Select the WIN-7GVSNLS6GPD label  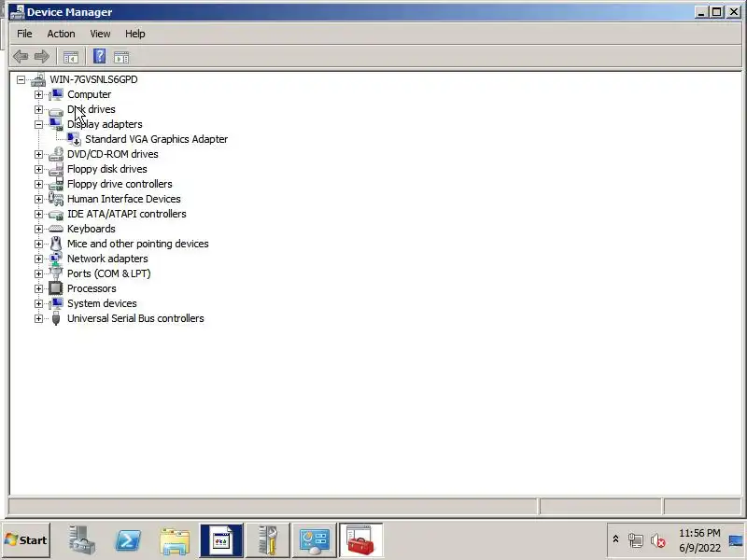coord(94,79)
